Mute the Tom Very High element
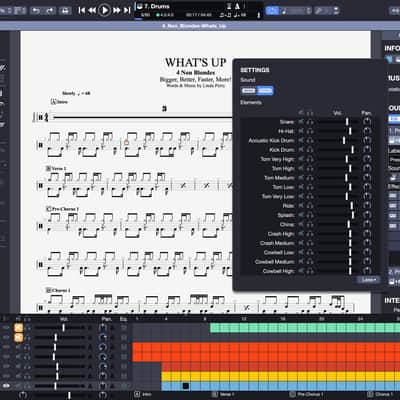This screenshot has height=400, width=400. click(301, 159)
